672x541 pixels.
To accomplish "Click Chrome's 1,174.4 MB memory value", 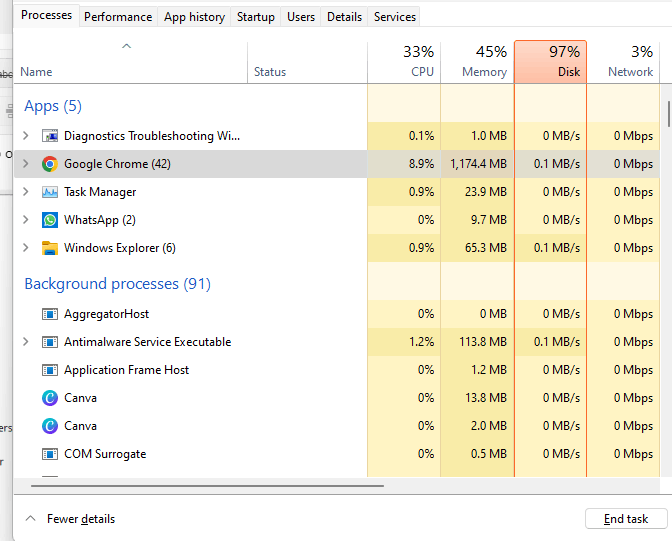I will (x=478, y=164).
